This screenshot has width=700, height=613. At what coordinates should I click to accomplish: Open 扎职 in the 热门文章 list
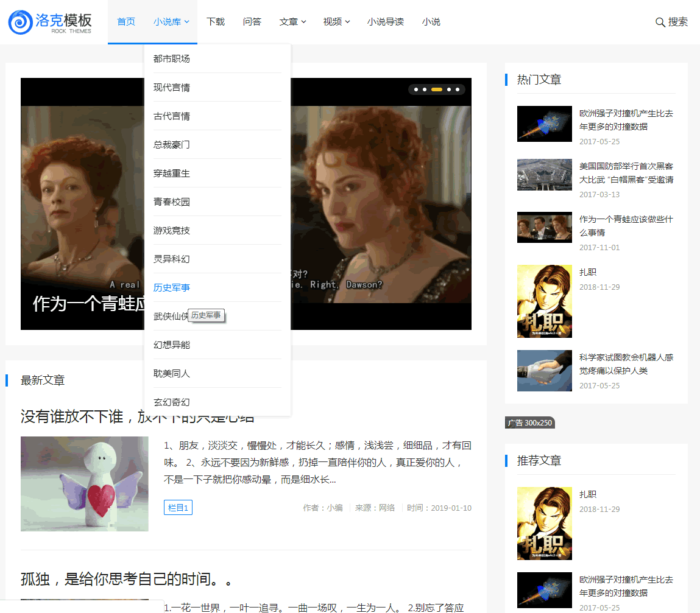coord(587,271)
